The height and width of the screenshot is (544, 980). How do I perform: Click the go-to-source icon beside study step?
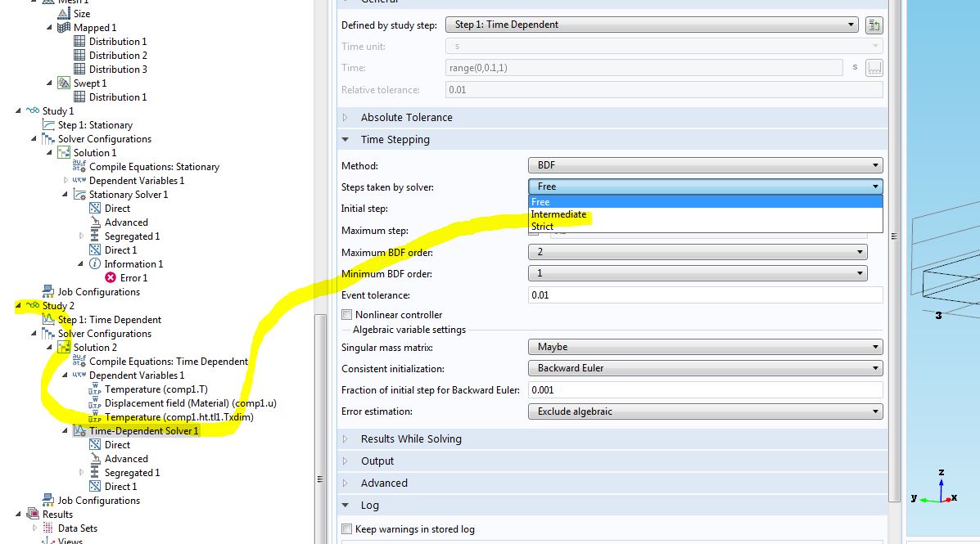[874, 25]
